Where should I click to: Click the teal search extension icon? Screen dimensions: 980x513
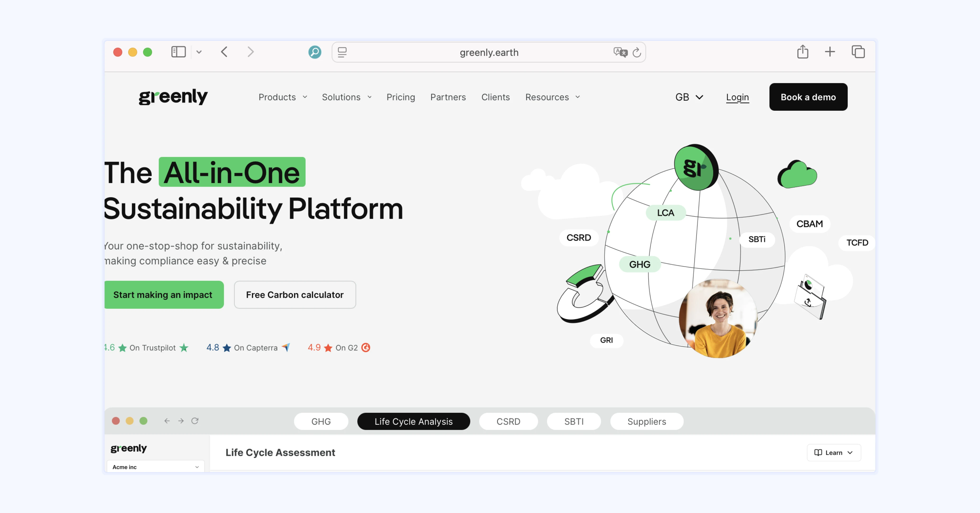pyautogui.click(x=315, y=52)
